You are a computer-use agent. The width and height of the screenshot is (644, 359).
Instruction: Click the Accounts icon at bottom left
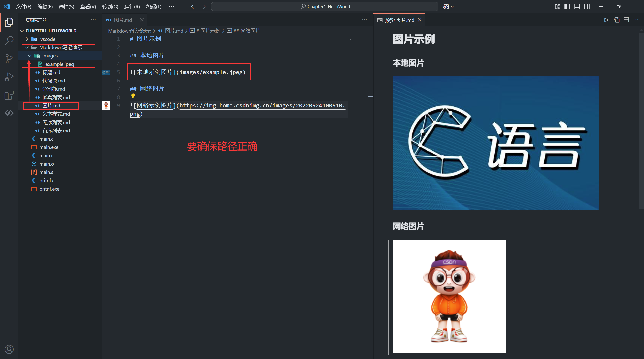9,349
